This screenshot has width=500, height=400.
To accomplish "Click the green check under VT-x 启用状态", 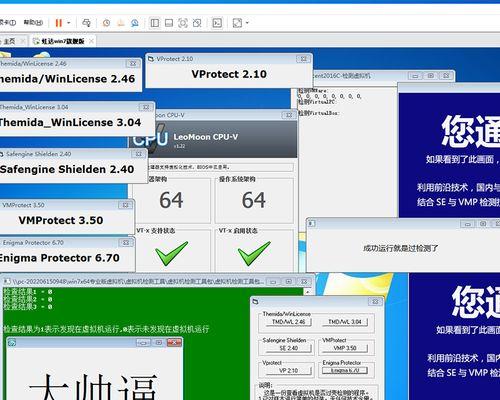I will coord(254,253).
